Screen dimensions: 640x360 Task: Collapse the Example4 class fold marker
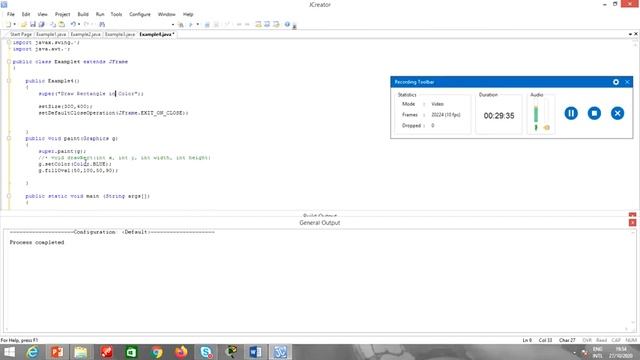tap(9, 62)
